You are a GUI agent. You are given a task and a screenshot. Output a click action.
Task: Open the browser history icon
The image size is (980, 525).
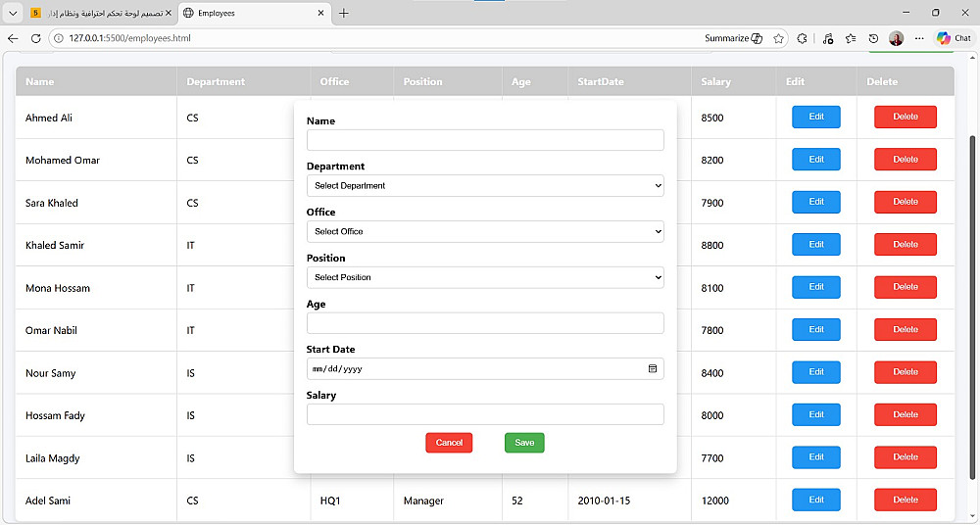pos(874,38)
